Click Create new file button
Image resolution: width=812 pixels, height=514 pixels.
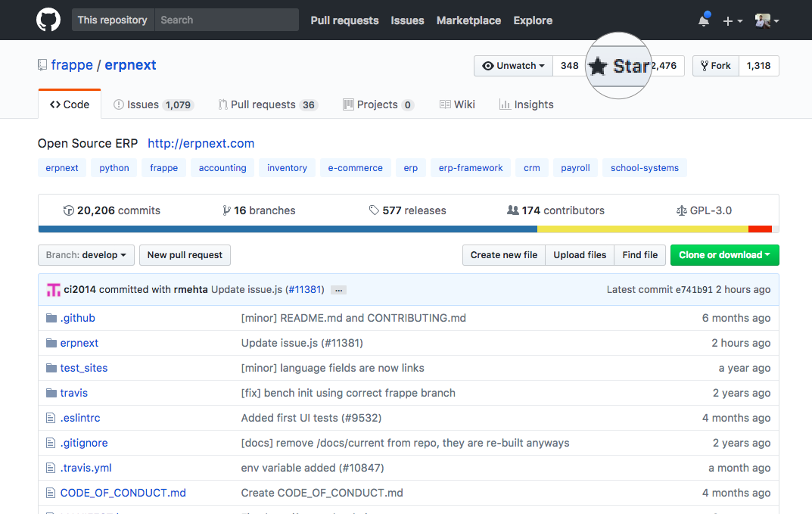pos(504,255)
